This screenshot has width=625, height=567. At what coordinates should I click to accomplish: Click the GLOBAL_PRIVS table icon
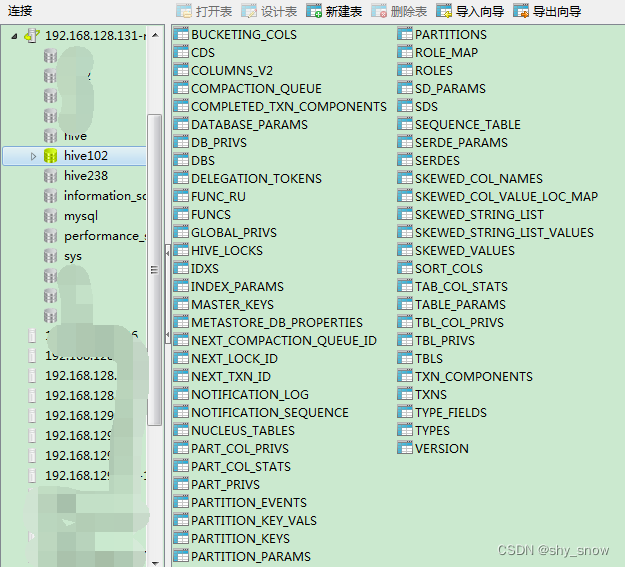point(181,232)
